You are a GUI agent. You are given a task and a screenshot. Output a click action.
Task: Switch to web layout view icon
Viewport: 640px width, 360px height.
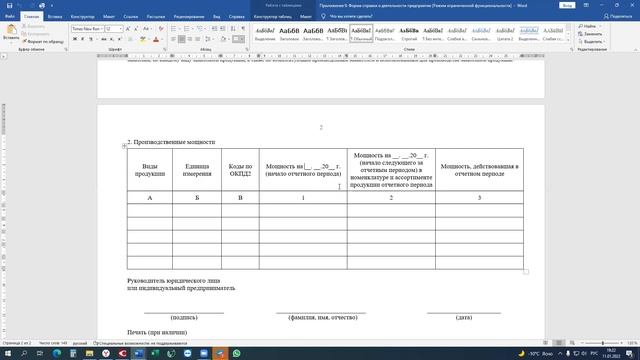(572, 343)
